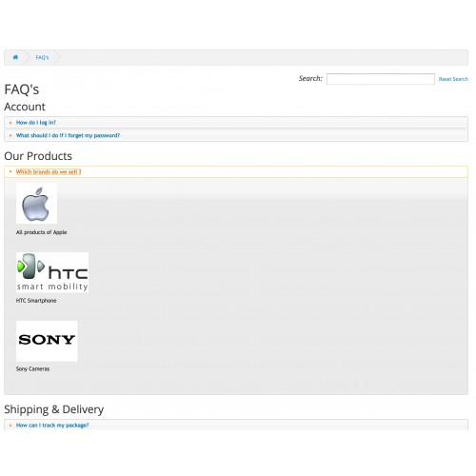476x476 pixels.
Task: Click the Reset Search link
Action: 453,79
